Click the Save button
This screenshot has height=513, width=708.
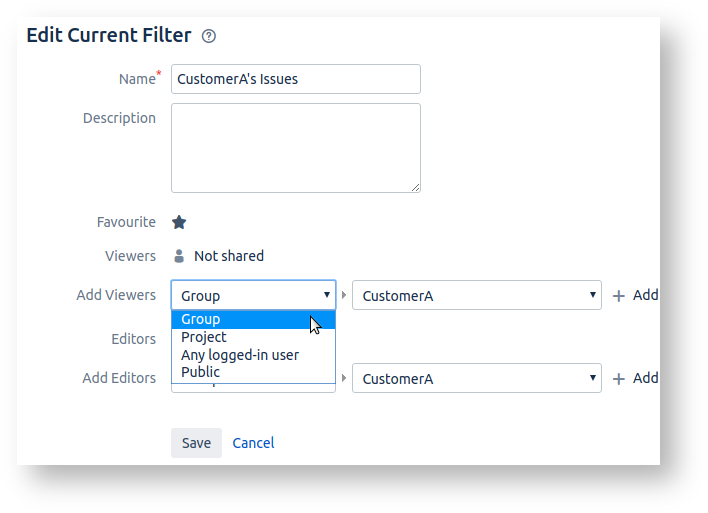196,443
